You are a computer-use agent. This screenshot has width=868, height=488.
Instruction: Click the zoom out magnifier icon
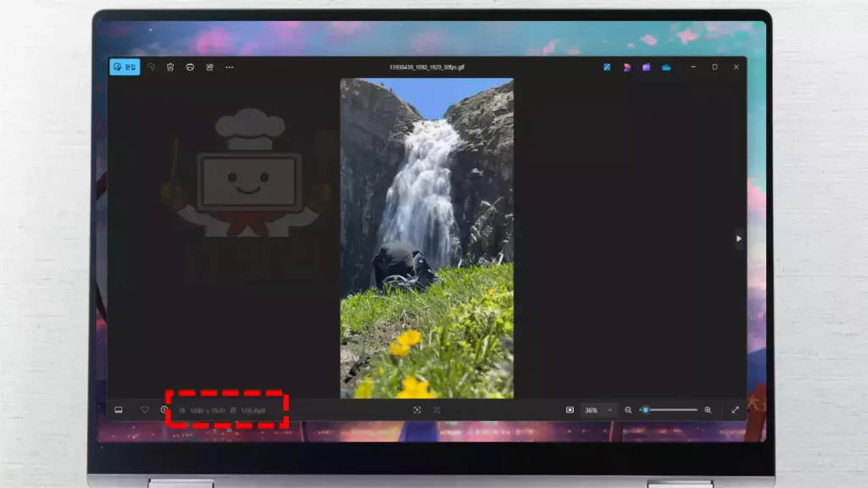(x=628, y=410)
